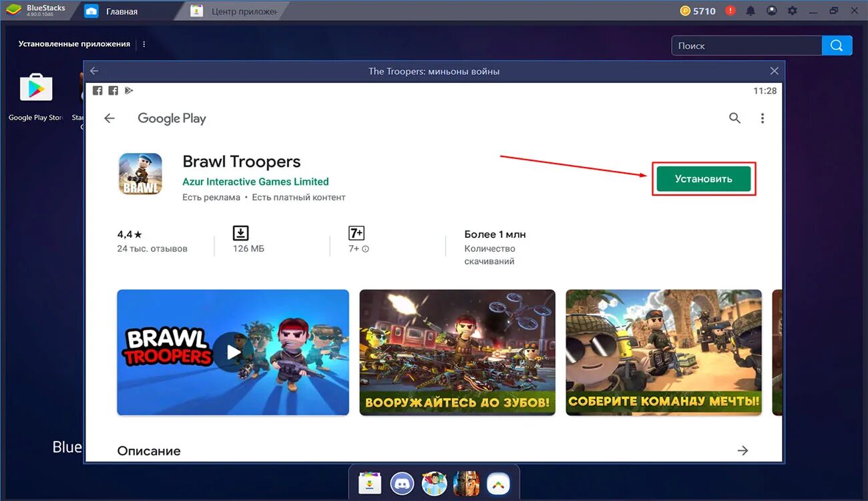This screenshot has width=868, height=501.
Task: Open Google Play search magnifier
Action: click(734, 118)
